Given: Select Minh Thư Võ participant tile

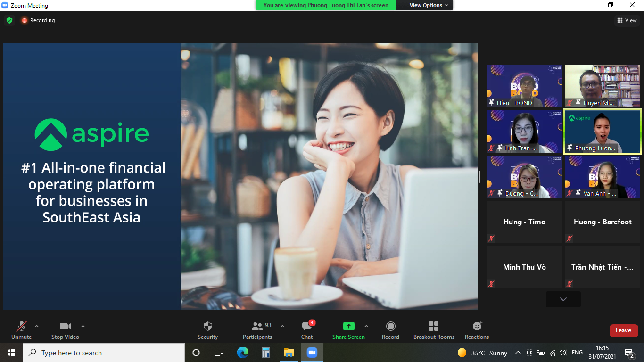Looking at the screenshot, I should pos(524,267).
